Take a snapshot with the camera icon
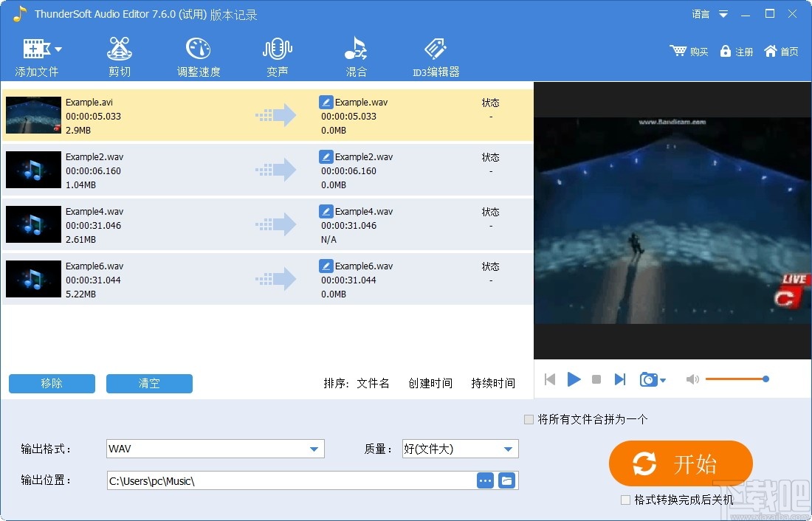The width and height of the screenshot is (812, 521). click(x=647, y=379)
